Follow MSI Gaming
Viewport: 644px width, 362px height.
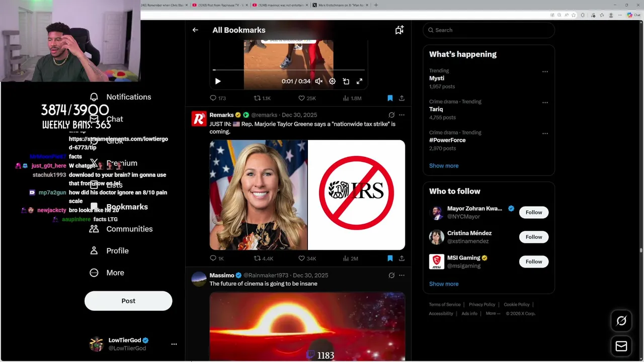534,261
